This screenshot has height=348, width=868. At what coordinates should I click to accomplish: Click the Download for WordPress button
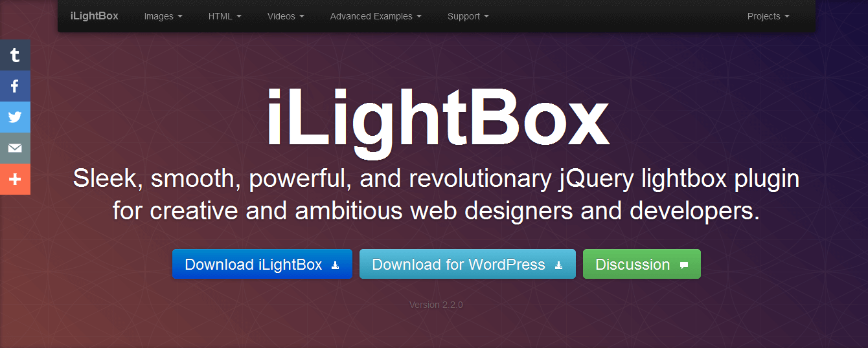click(468, 264)
